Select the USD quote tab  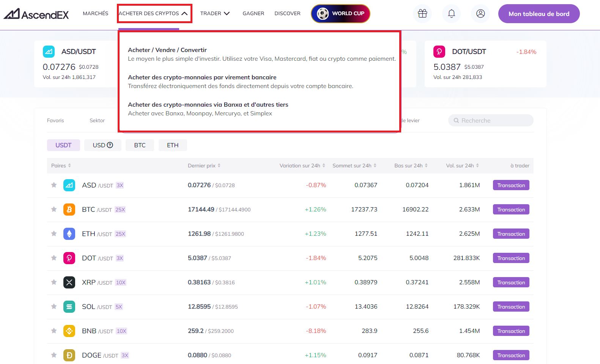tap(103, 145)
